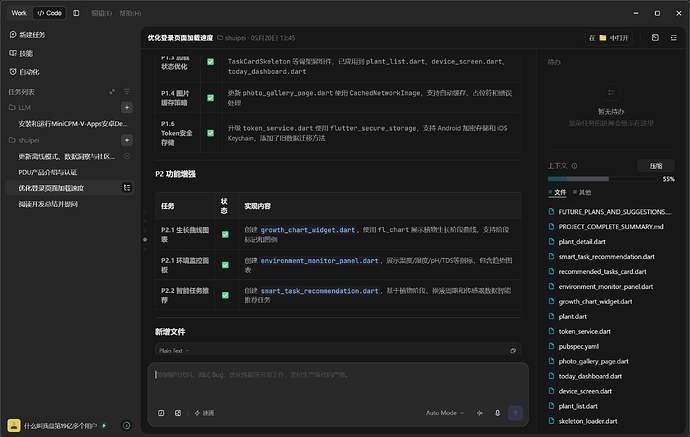Open the 帮助(H) menu
This screenshot has height=437, width=690.
tap(130, 13)
